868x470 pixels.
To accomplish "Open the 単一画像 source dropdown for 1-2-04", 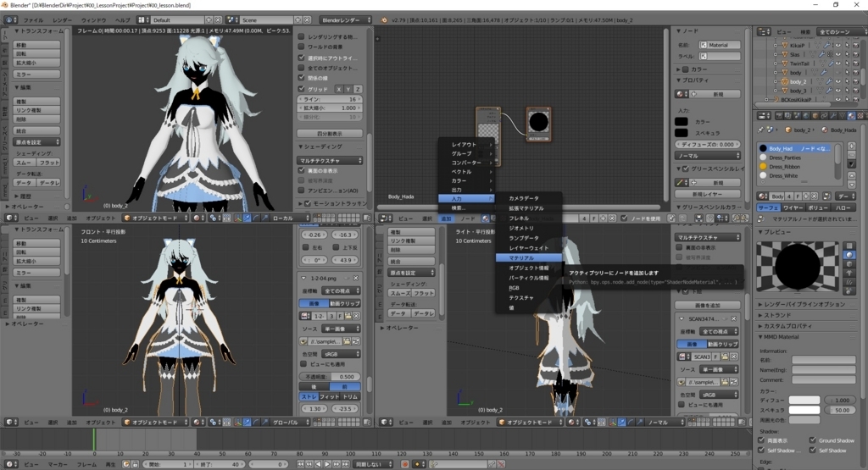I will (x=341, y=329).
